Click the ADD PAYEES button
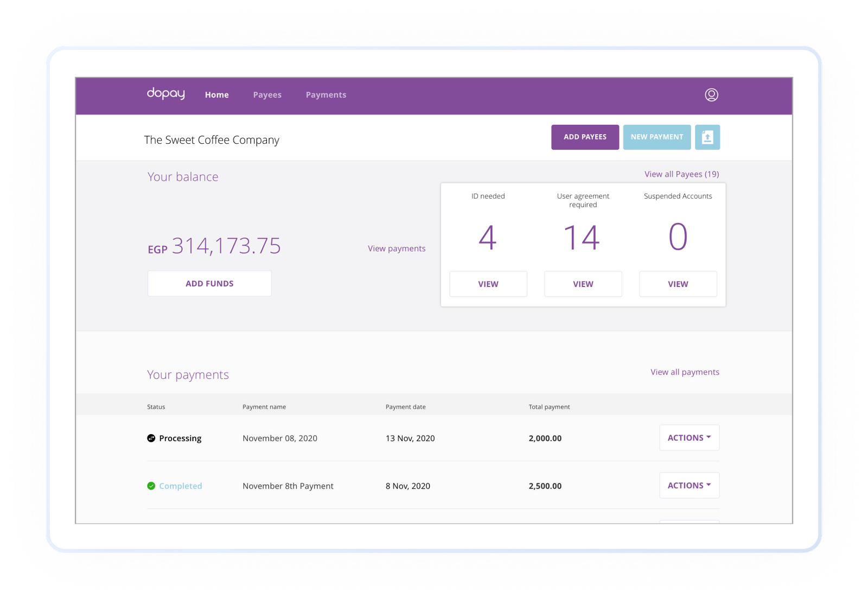The width and height of the screenshot is (868, 599). 585,137
